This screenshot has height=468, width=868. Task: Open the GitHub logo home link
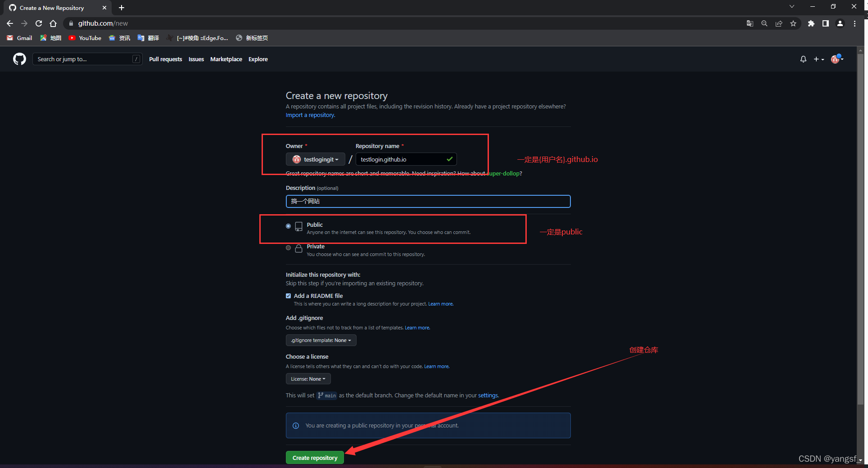click(19, 59)
